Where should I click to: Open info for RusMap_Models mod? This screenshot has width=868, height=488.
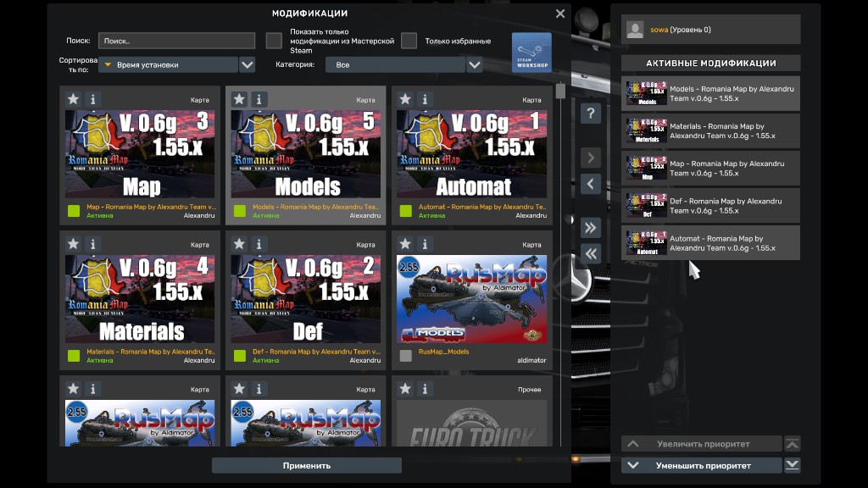coord(426,244)
